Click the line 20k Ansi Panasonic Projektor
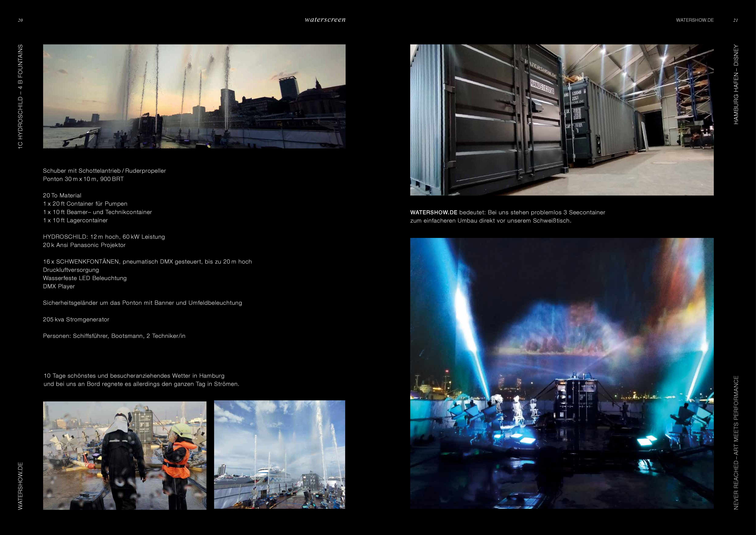Viewport: 756px width, 535px height. click(84, 245)
